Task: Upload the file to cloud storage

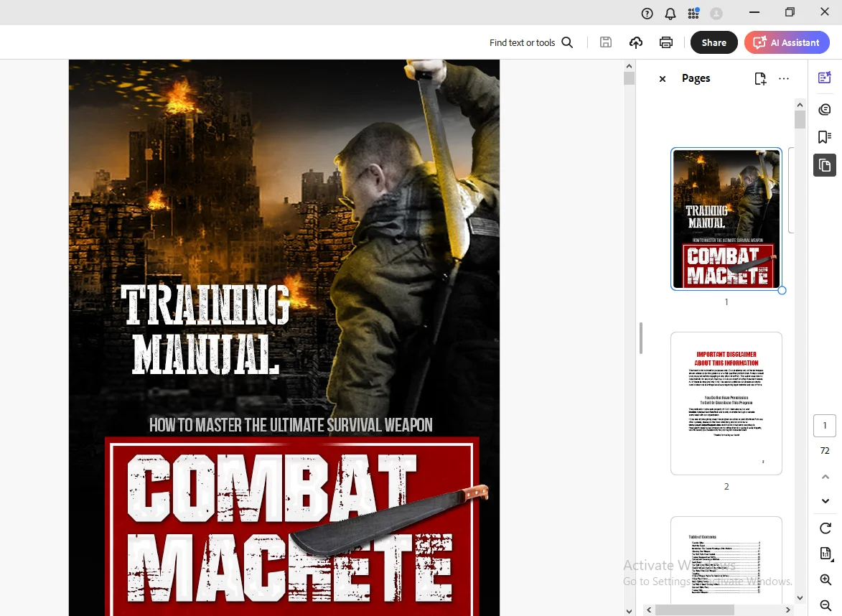Action: (636, 42)
